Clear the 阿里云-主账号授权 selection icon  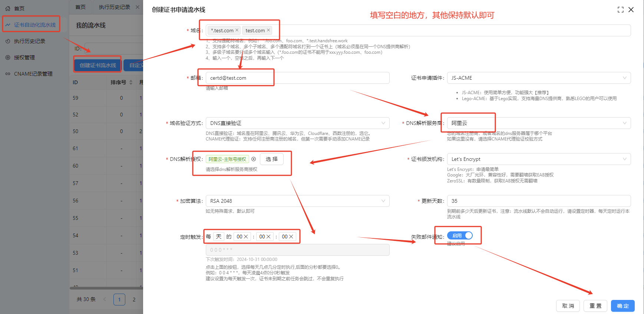click(x=254, y=159)
